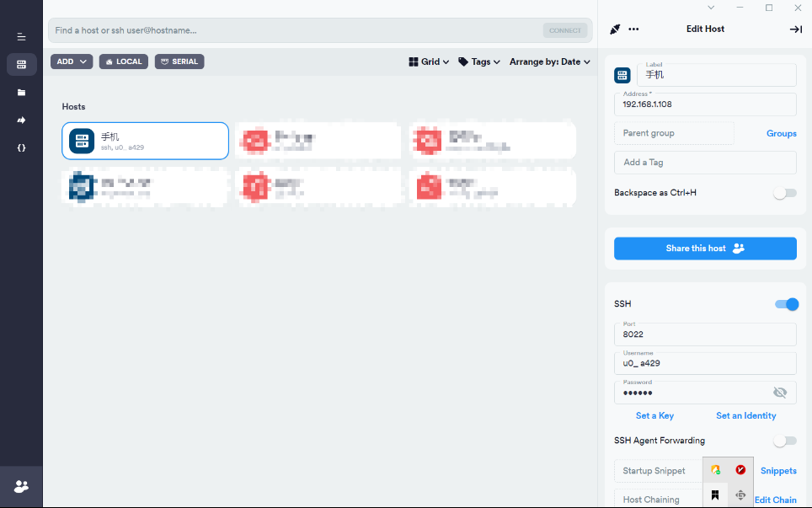The image size is (812, 508).
Task: Click the Label field containing 手机
Action: click(717, 75)
